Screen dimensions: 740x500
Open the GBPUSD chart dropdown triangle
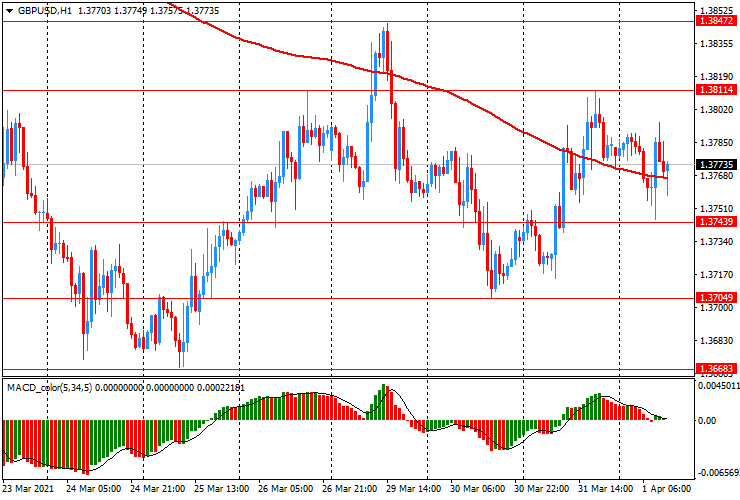click(9, 11)
